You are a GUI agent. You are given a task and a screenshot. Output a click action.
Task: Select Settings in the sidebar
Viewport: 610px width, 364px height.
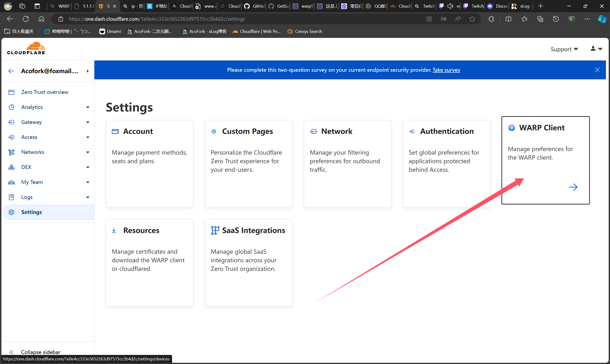point(49,212)
